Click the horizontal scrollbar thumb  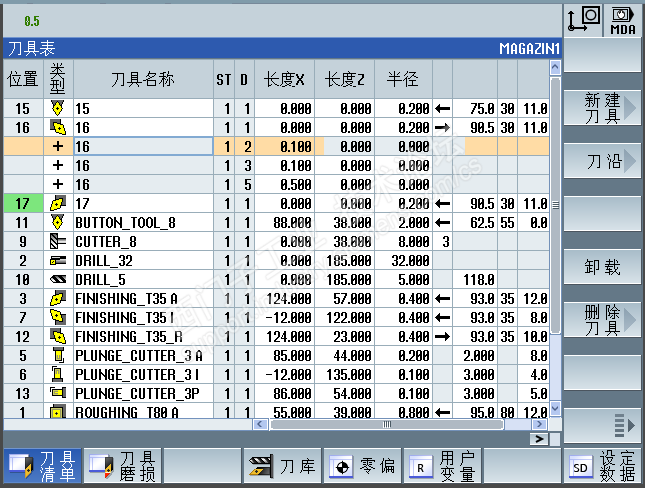click(x=387, y=424)
